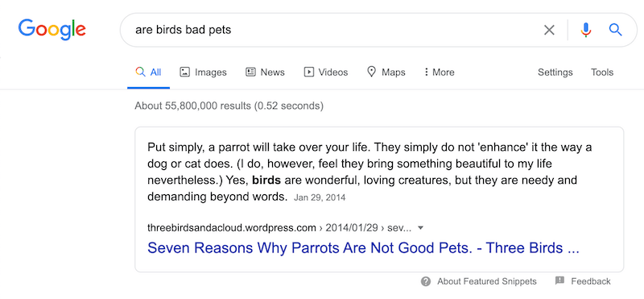
Task: Open the Settings menu
Action: pos(555,73)
